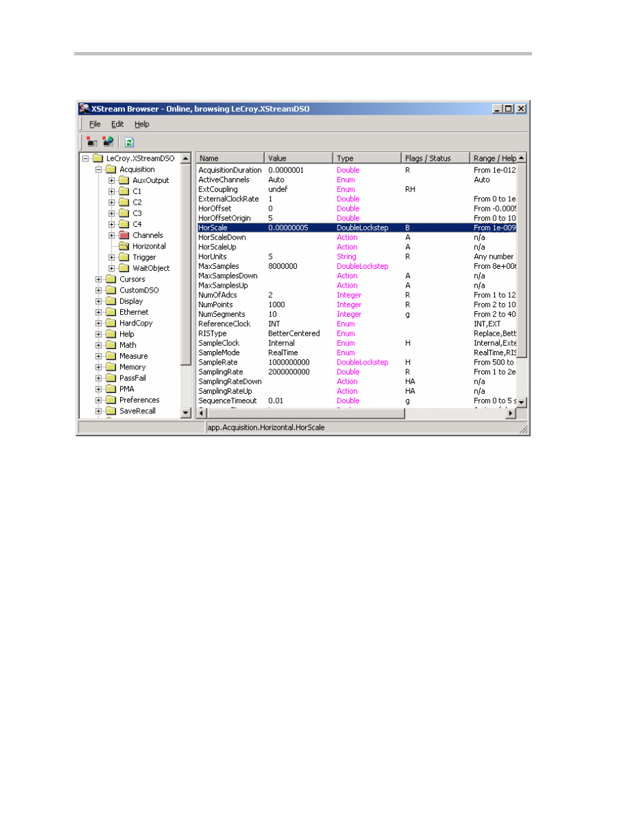Maximize the XStream Browser window
The image size is (644, 834).
pos(509,109)
